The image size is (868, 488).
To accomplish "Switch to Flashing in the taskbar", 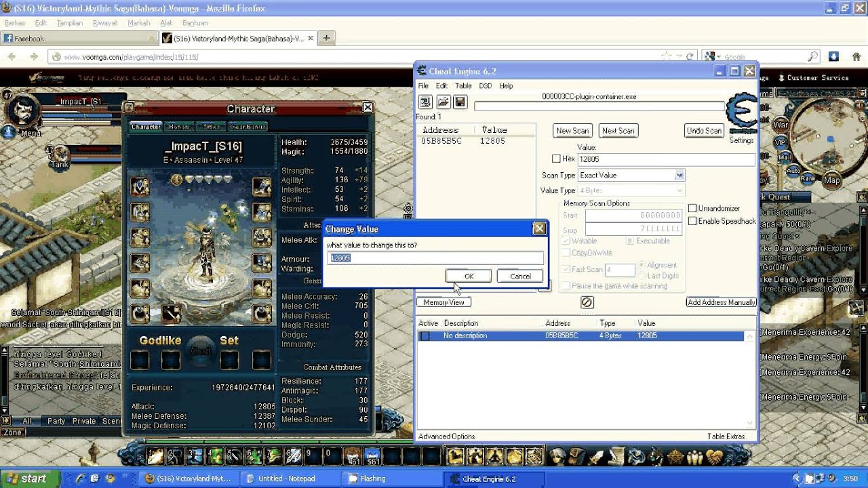I will tap(393, 479).
